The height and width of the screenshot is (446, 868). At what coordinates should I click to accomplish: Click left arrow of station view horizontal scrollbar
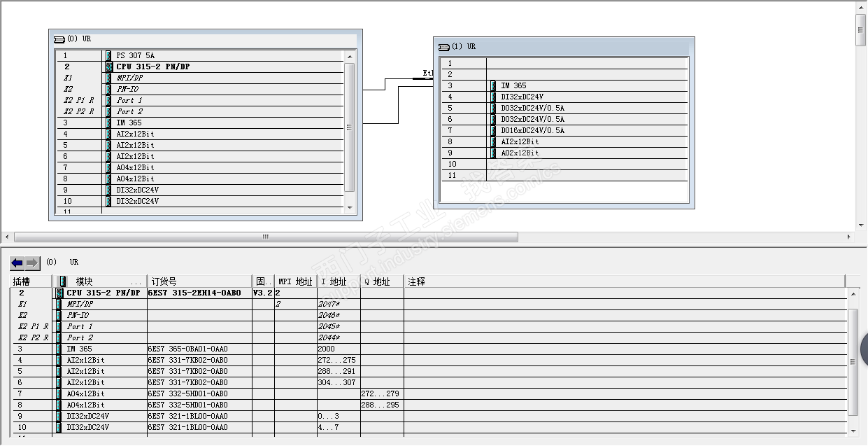(x=6, y=237)
